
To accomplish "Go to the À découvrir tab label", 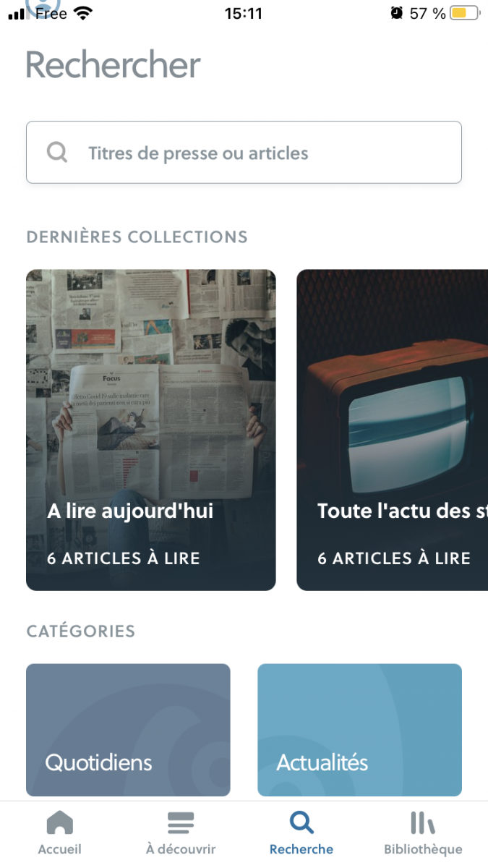I will (180, 849).
